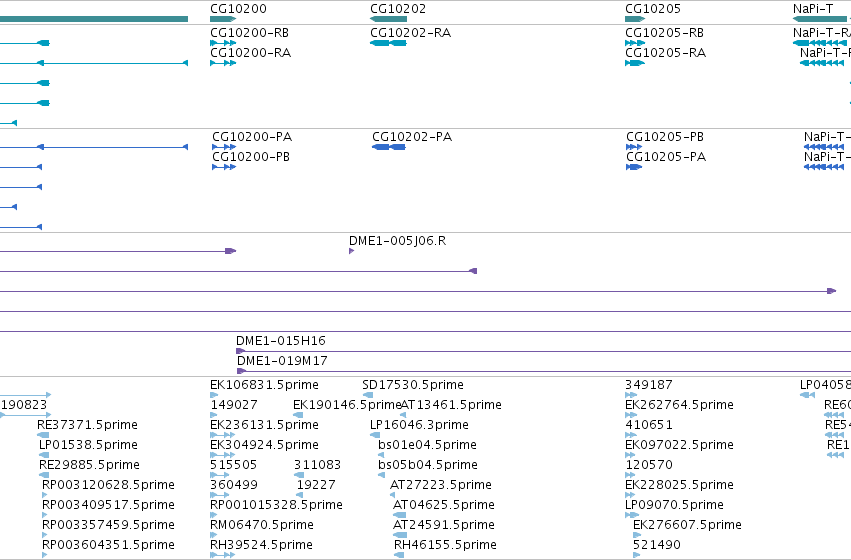Open EST bs05b04.5prime
The image size is (851, 560).
tap(428, 465)
